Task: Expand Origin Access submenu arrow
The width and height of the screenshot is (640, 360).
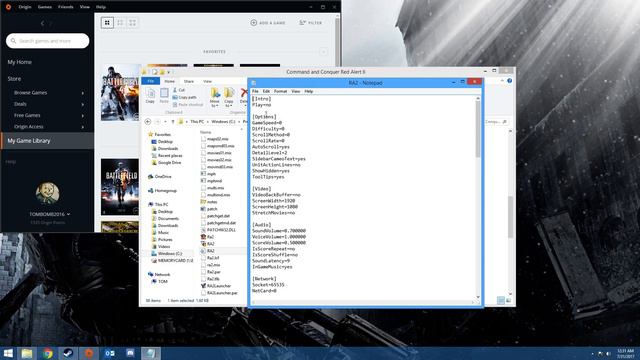Action: (82, 127)
